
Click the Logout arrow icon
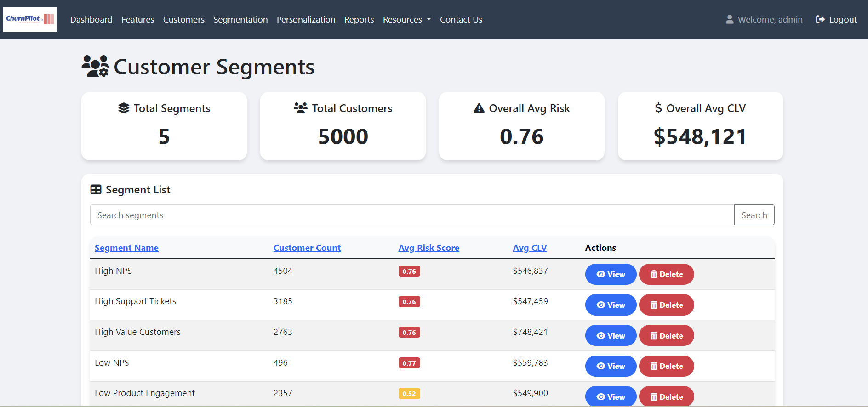pyautogui.click(x=820, y=19)
